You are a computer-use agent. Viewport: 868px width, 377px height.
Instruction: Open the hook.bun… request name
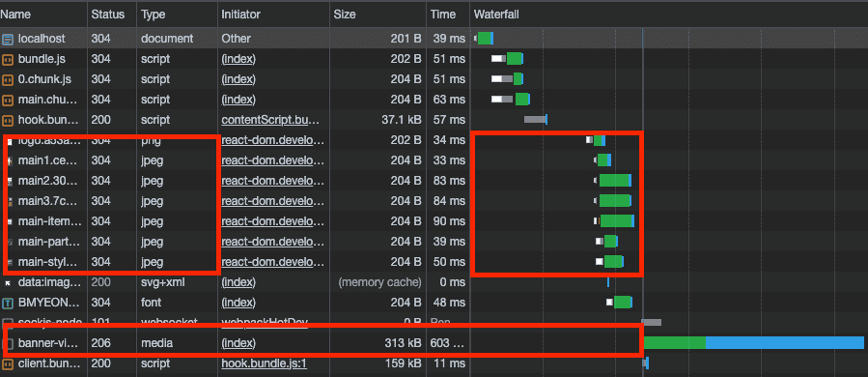tap(48, 120)
